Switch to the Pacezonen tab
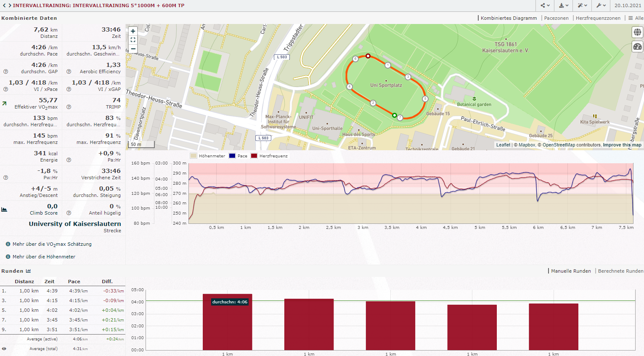This screenshot has width=644, height=356. (x=556, y=18)
